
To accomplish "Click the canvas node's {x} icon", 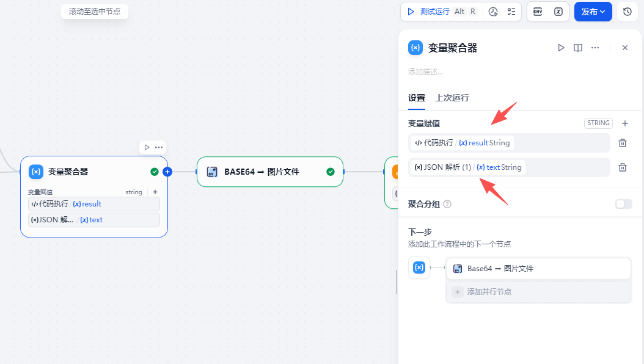I will coord(35,172).
